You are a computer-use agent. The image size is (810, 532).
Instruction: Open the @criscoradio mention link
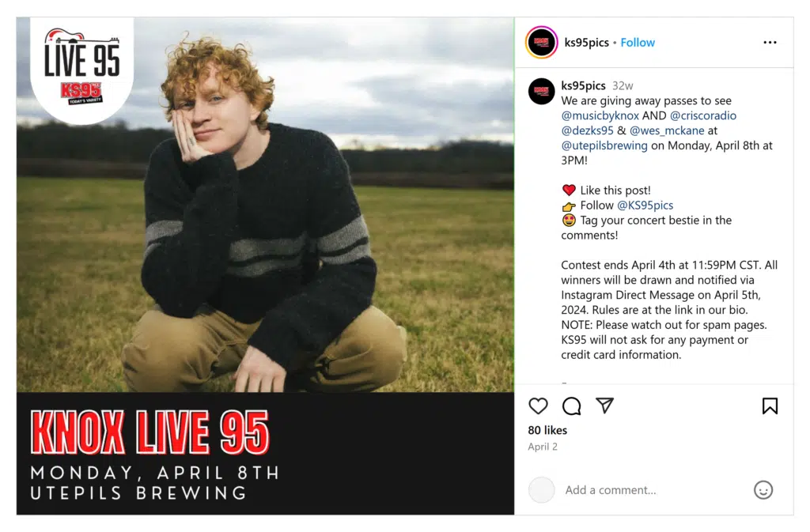click(x=703, y=115)
